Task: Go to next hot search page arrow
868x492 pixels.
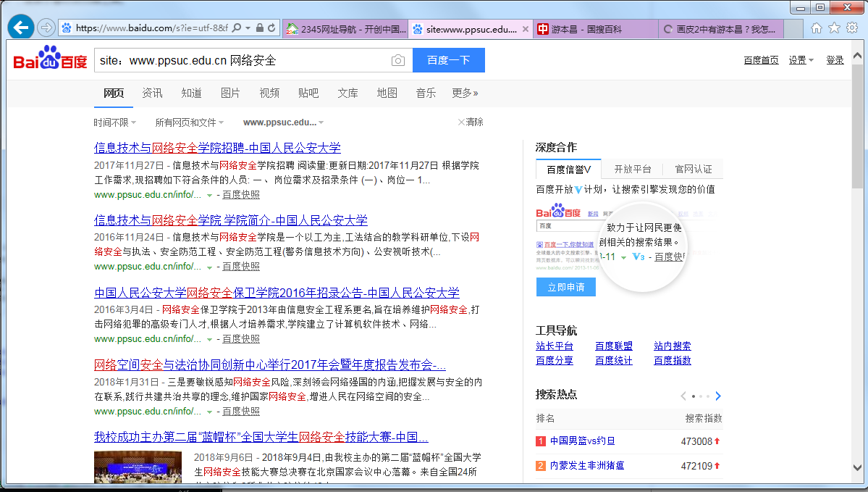Action: coord(718,396)
